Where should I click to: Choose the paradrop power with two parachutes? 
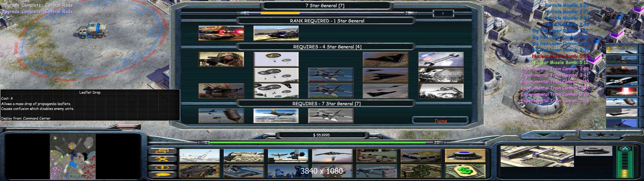[276, 59]
